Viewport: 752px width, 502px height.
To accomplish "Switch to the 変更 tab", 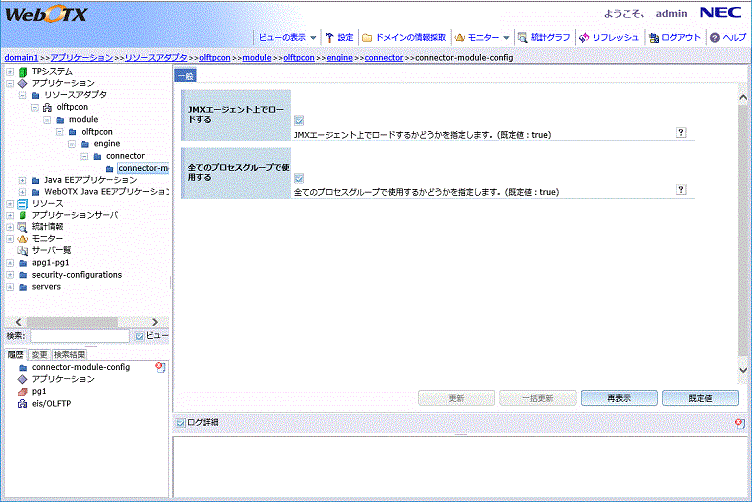I will click(39, 354).
